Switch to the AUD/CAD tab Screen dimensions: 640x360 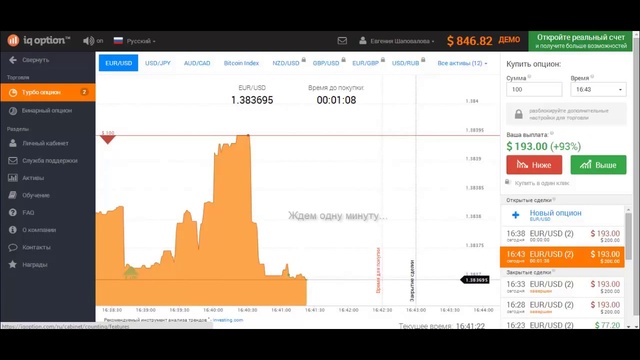197,63
